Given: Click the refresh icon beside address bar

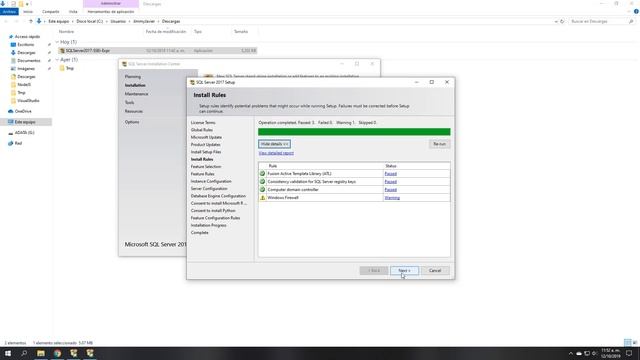Looking at the screenshot, I should [562, 21].
